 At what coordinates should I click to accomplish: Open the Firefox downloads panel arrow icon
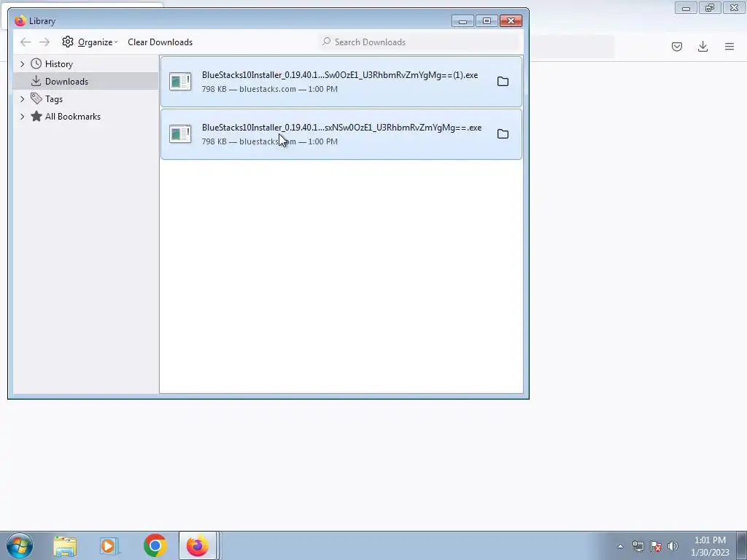point(703,46)
